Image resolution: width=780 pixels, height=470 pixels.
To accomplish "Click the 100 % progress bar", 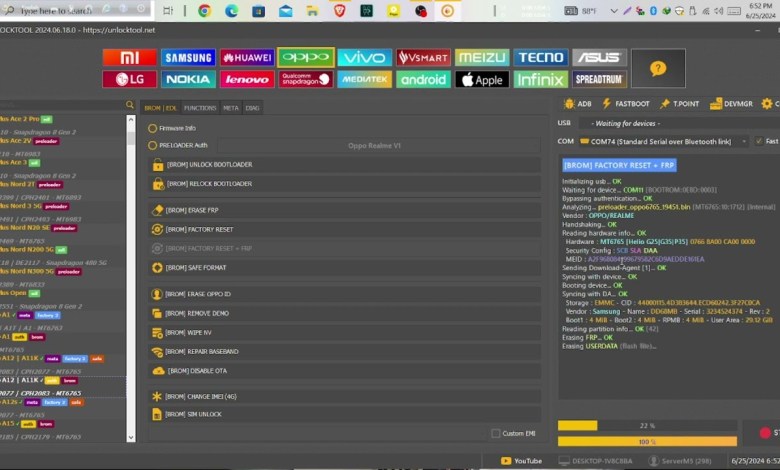I will click(x=647, y=442).
